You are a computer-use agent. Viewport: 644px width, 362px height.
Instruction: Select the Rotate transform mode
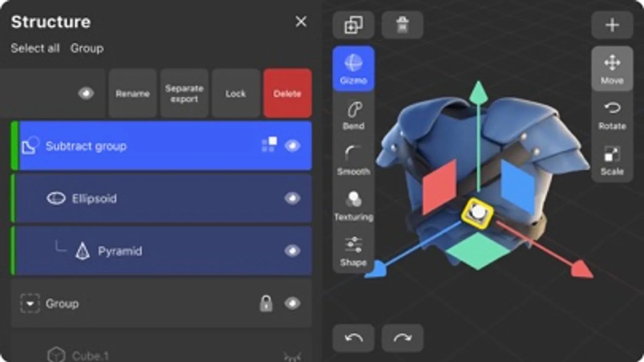pyautogui.click(x=612, y=116)
